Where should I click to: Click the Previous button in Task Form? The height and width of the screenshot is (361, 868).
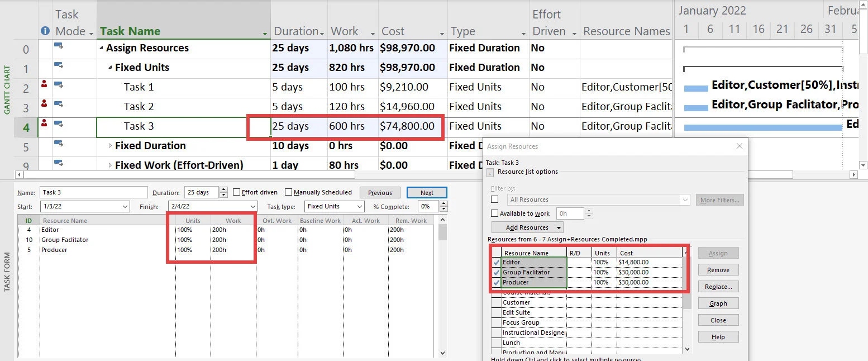point(380,193)
